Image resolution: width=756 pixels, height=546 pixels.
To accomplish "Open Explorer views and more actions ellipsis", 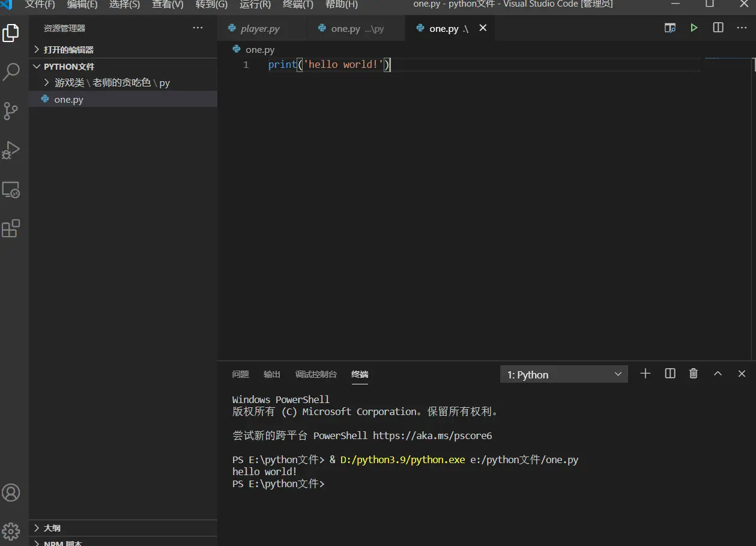I will pos(198,28).
